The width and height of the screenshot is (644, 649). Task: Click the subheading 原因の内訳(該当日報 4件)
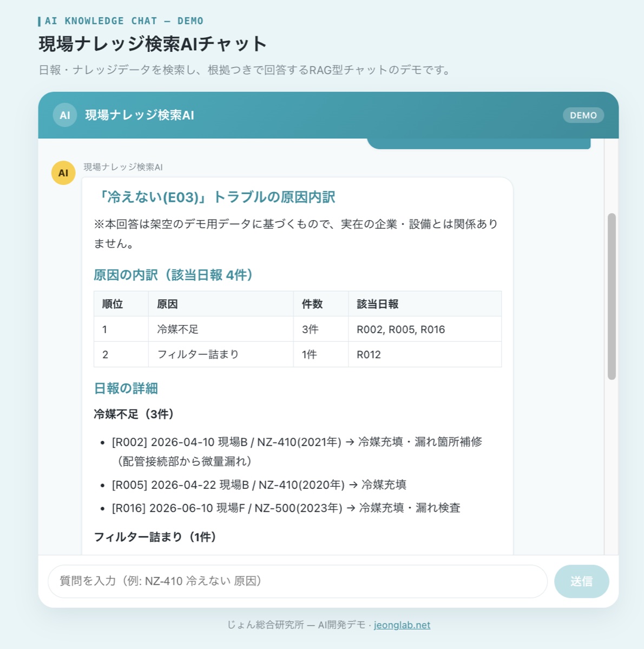coord(173,275)
